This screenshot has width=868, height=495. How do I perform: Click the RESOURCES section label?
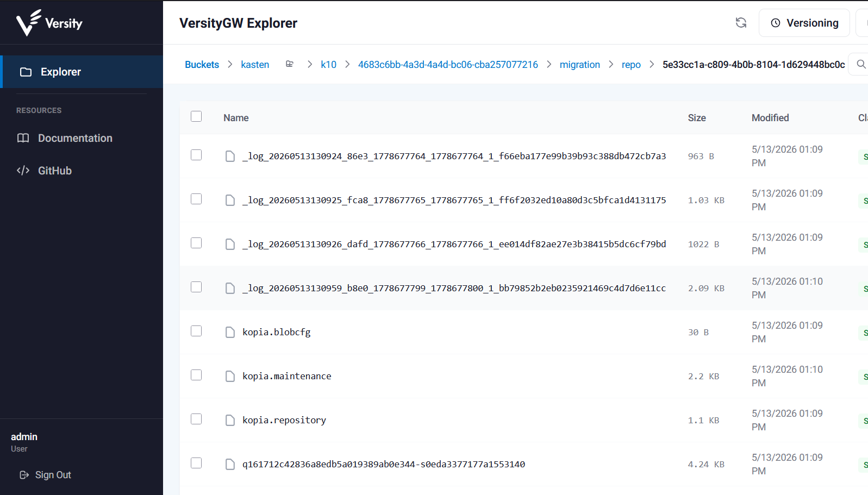pyautogui.click(x=39, y=110)
